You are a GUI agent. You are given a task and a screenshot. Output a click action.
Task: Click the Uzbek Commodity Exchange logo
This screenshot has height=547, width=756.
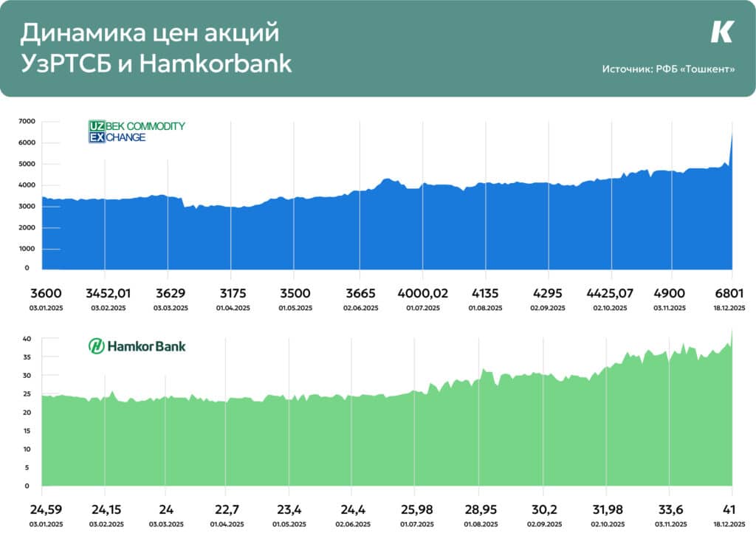coord(136,131)
